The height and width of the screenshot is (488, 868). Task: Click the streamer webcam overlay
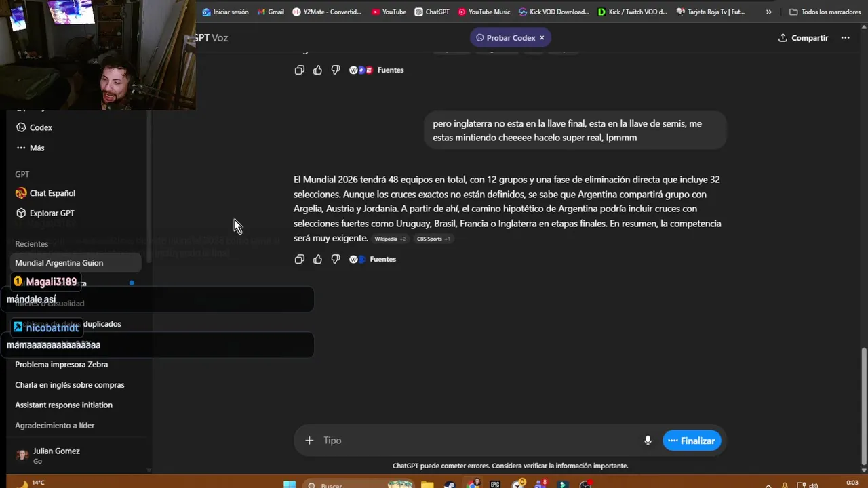(98, 55)
